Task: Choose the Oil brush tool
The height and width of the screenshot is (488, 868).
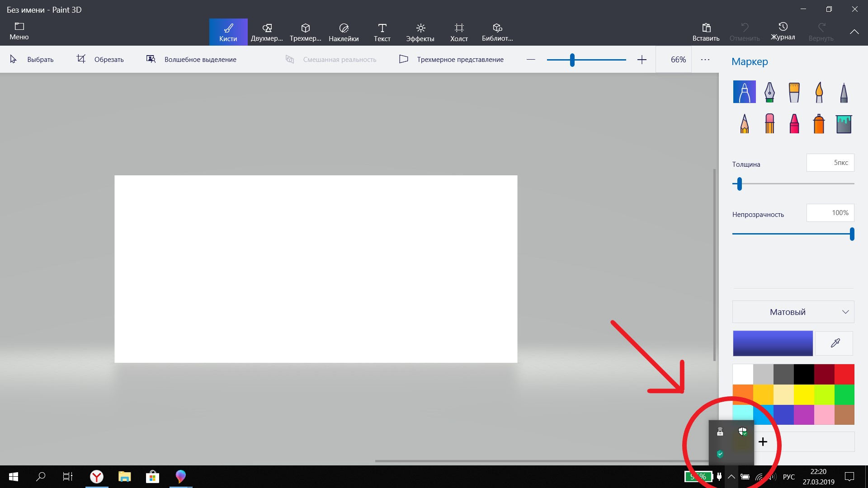Action: click(x=794, y=92)
